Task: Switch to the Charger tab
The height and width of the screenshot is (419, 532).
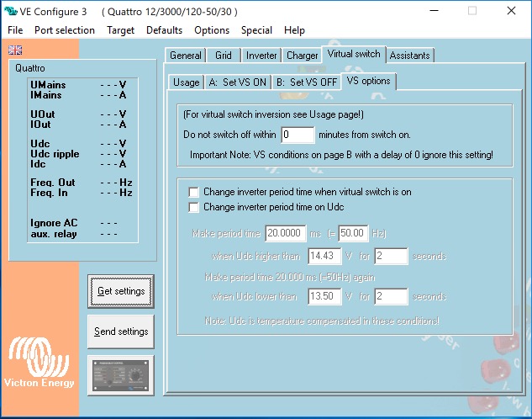Action: point(302,56)
